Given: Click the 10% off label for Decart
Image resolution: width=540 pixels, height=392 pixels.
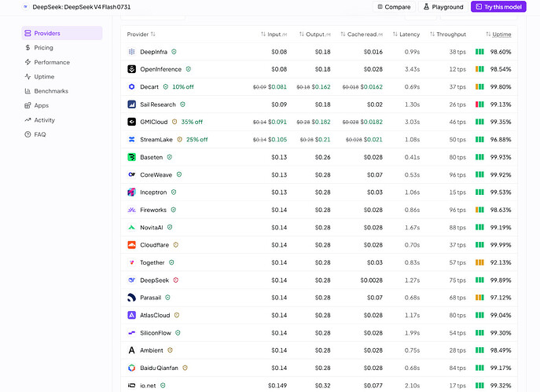Looking at the screenshot, I should pos(183,86).
